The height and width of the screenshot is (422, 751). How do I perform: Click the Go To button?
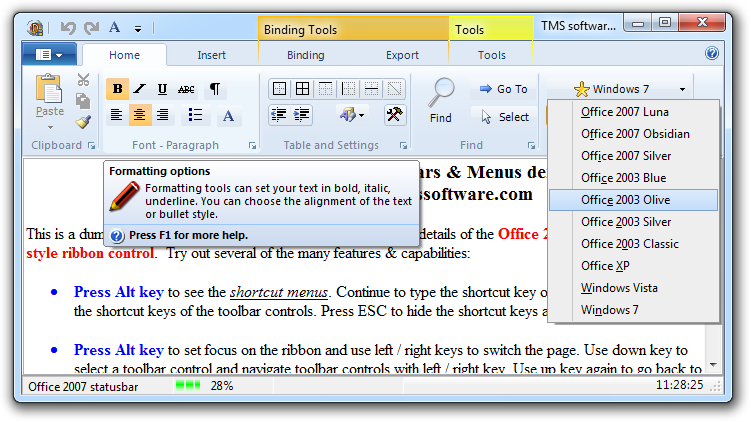coord(502,89)
